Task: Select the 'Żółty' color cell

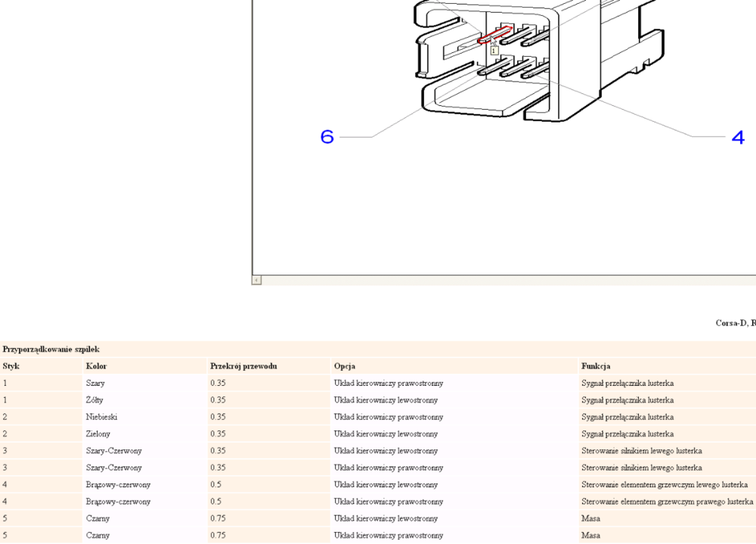Action: 94,400
